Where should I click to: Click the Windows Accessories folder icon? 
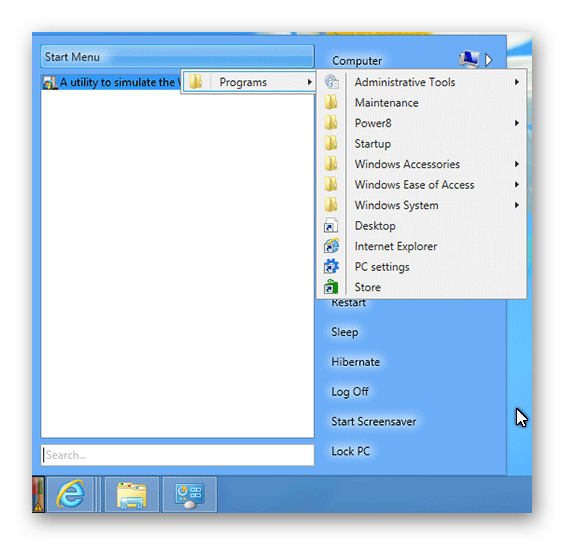click(x=331, y=164)
